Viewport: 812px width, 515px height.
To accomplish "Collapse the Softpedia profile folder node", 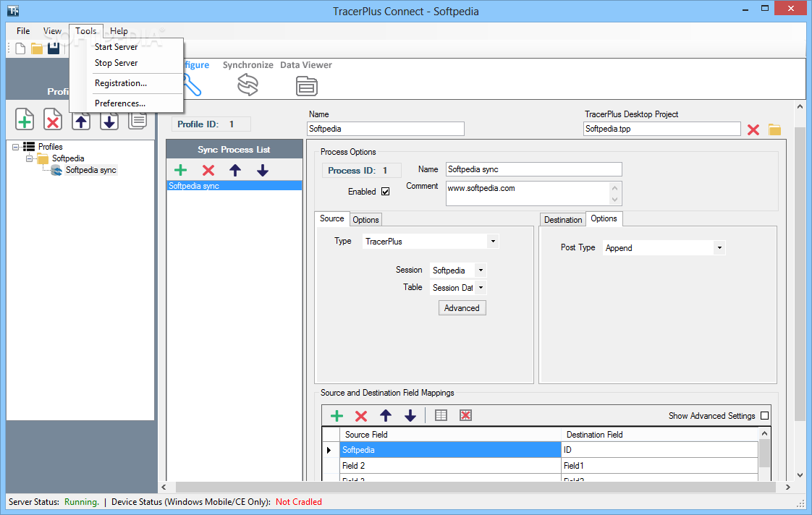I will coord(30,158).
